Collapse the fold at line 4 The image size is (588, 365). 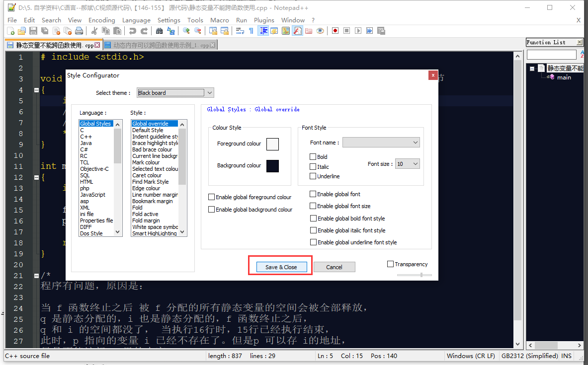click(x=36, y=90)
